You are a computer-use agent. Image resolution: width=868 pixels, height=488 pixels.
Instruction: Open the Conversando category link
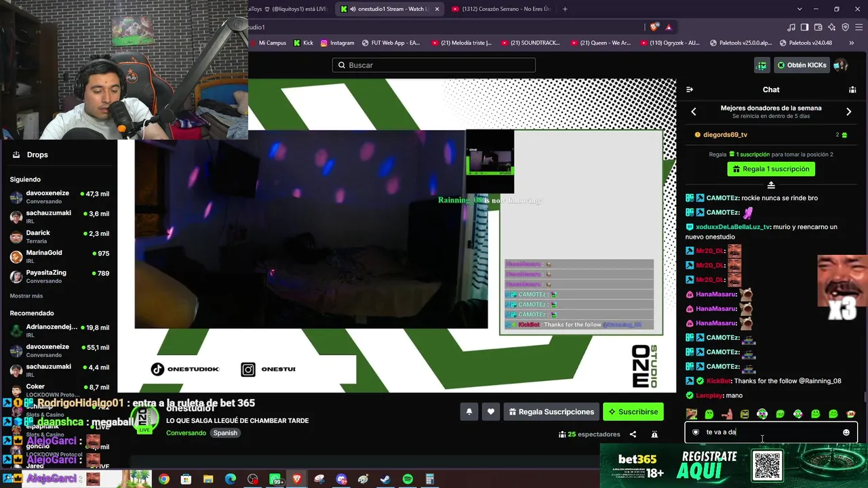[186, 433]
